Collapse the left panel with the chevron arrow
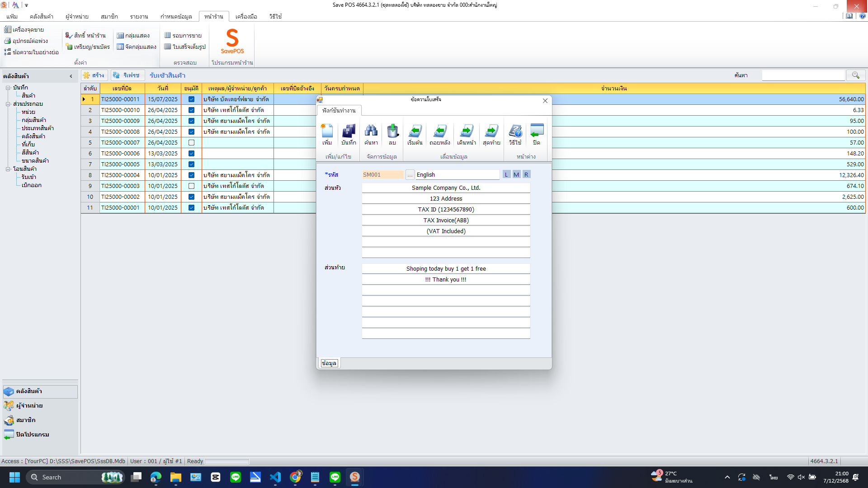 tap(71, 76)
